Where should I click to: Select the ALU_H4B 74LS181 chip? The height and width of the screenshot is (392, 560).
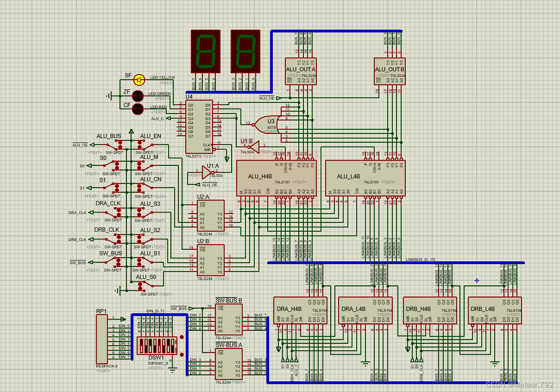[277, 178]
